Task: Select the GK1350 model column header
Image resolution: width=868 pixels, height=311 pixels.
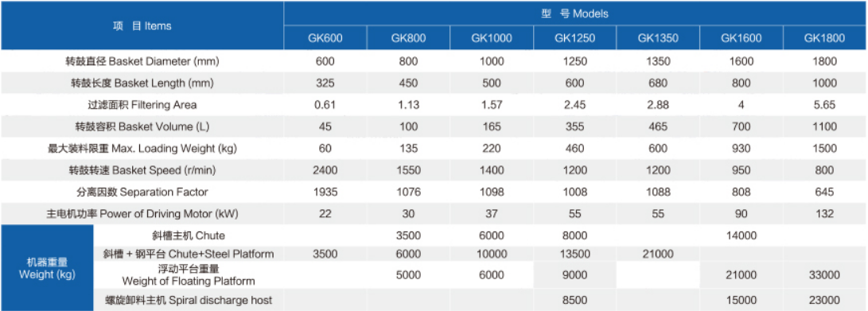Action: coord(658,38)
